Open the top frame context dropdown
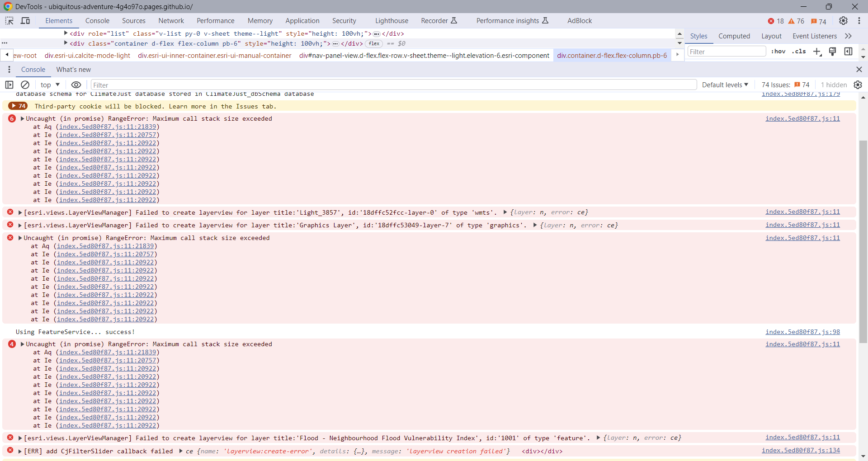 coord(50,85)
